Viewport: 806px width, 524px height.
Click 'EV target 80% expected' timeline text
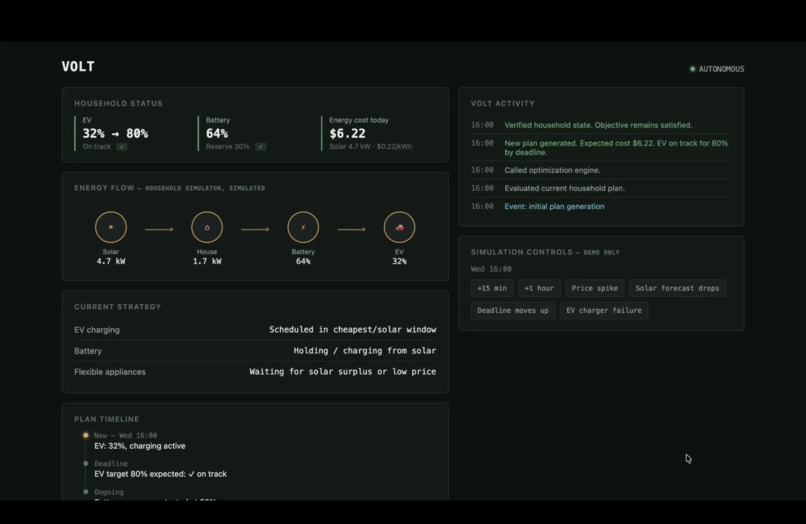tap(160, 474)
